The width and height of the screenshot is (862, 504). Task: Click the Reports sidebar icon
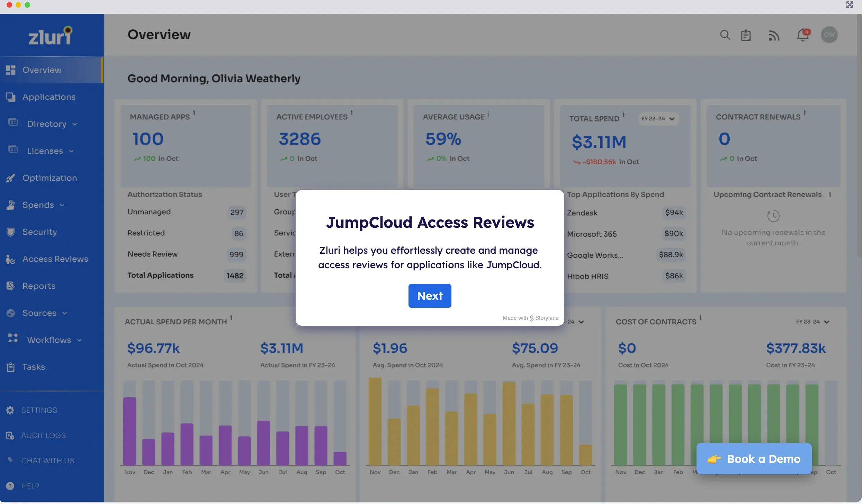[x=11, y=286]
